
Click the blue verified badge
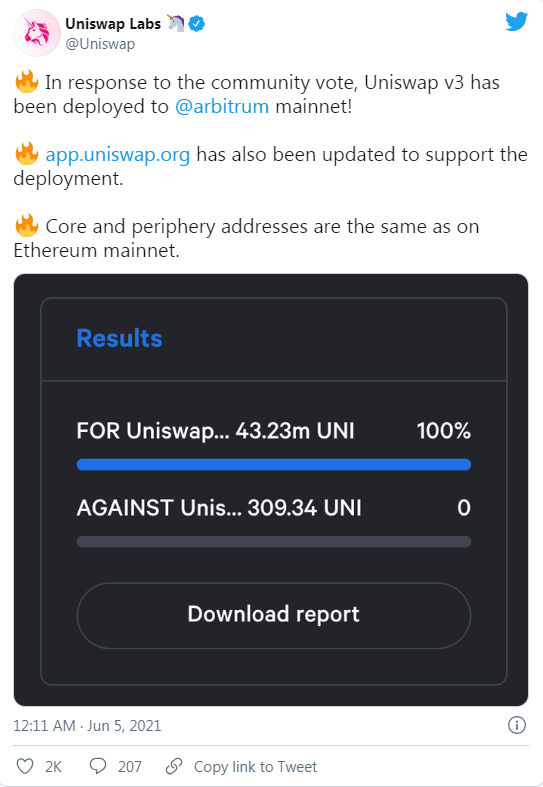click(197, 24)
